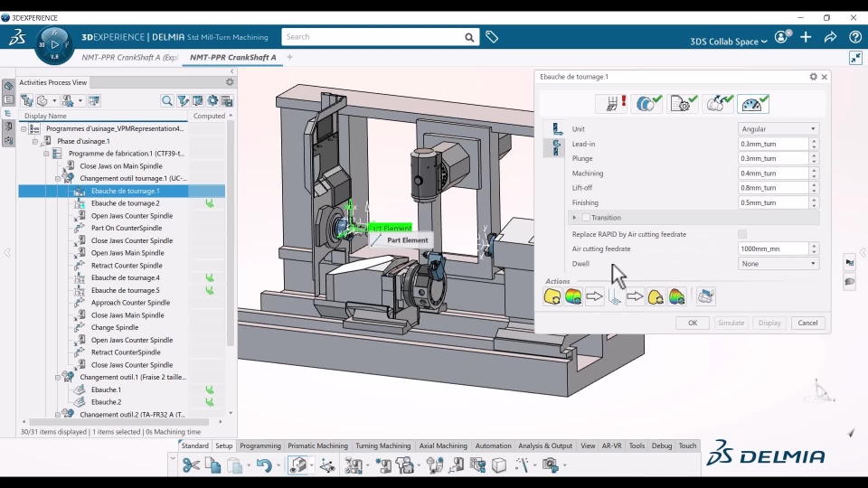Image resolution: width=868 pixels, height=488 pixels.
Task: Click the expand-view arrows icon at the top right
Action: click(x=856, y=58)
